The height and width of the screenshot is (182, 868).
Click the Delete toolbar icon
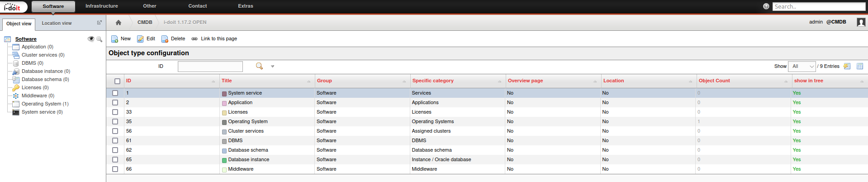(165, 39)
